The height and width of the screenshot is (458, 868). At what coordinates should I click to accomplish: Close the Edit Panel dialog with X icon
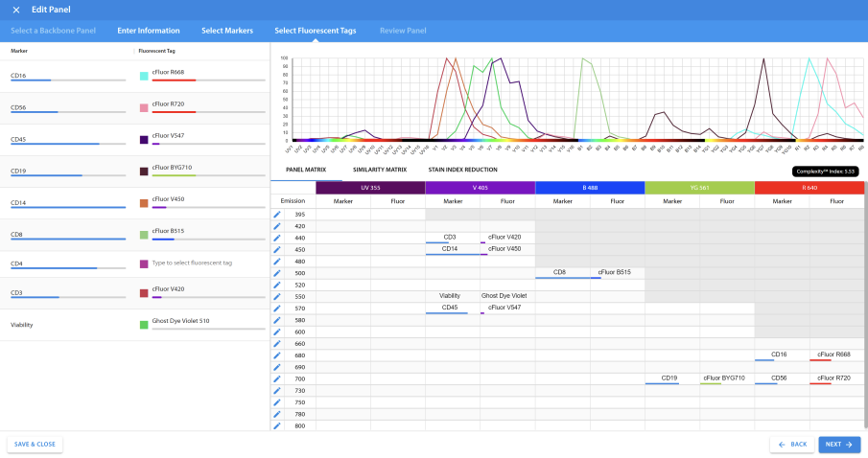(16, 10)
